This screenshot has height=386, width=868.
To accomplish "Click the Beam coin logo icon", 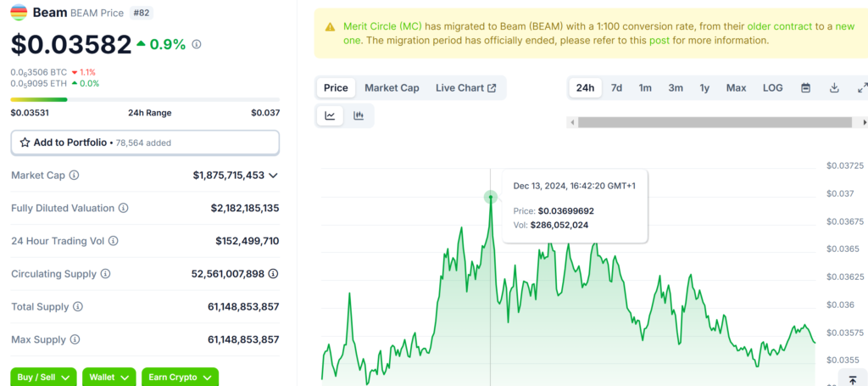I will [x=19, y=13].
